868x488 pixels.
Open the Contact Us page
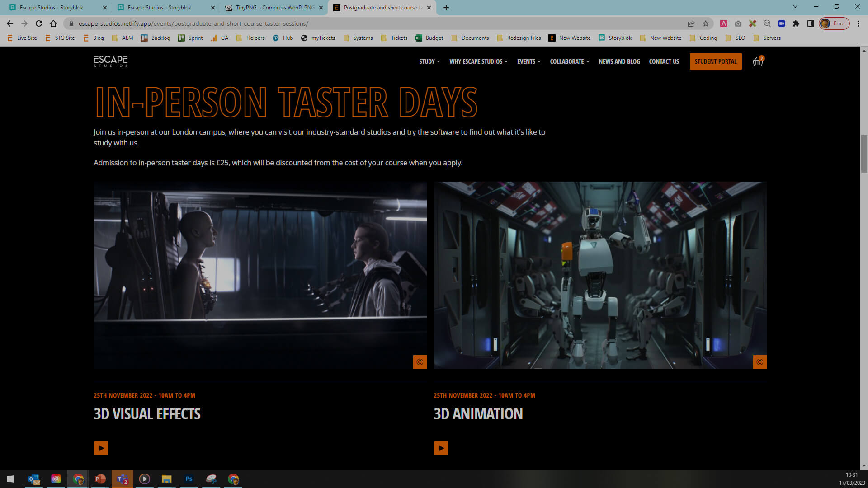click(x=664, y=61)
